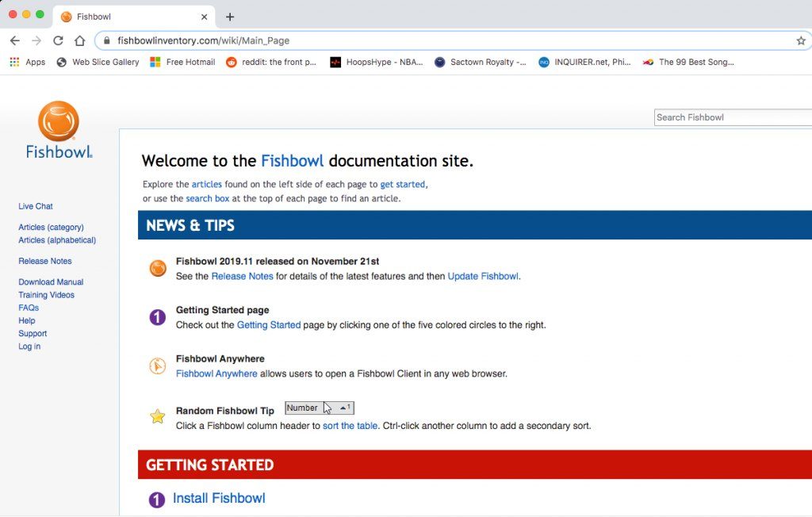The height and width of the screenshot is (517, 812).
Task: Toggle the bookmark star in the address bar
Action: click(801, 40)
